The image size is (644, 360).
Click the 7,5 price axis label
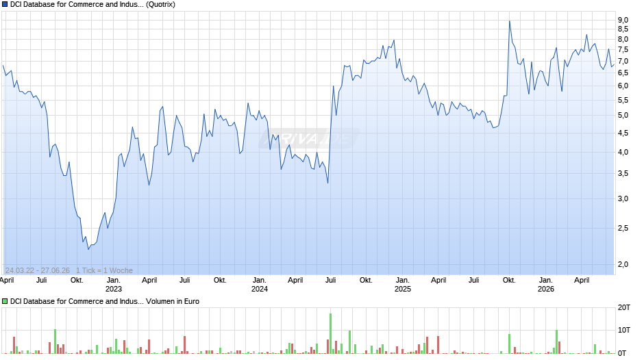click(x=623, y=50)
